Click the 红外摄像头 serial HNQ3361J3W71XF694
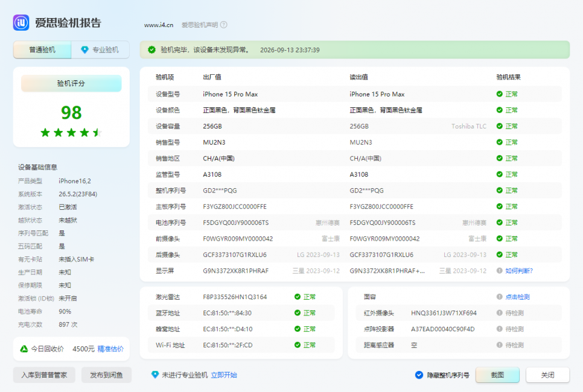This screenshot has width=583, height=392. [444, 313]
